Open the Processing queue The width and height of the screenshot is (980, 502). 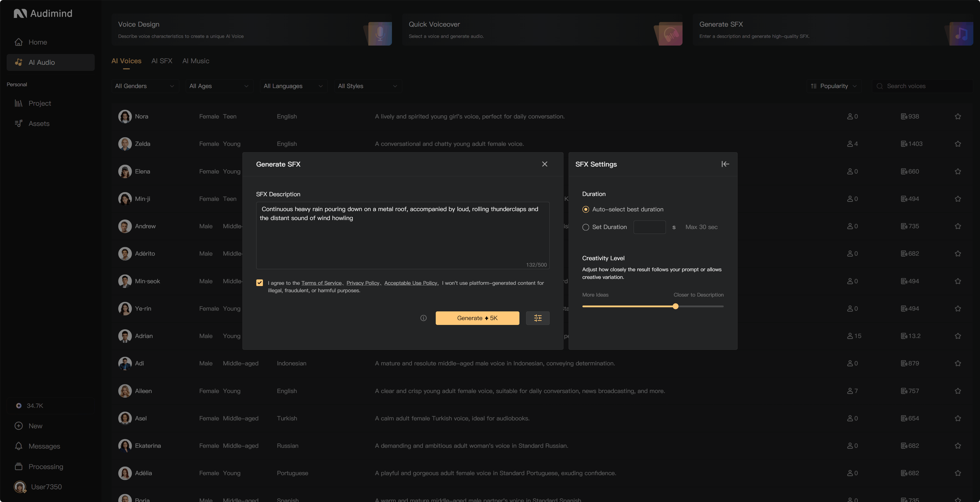(50, 467)
